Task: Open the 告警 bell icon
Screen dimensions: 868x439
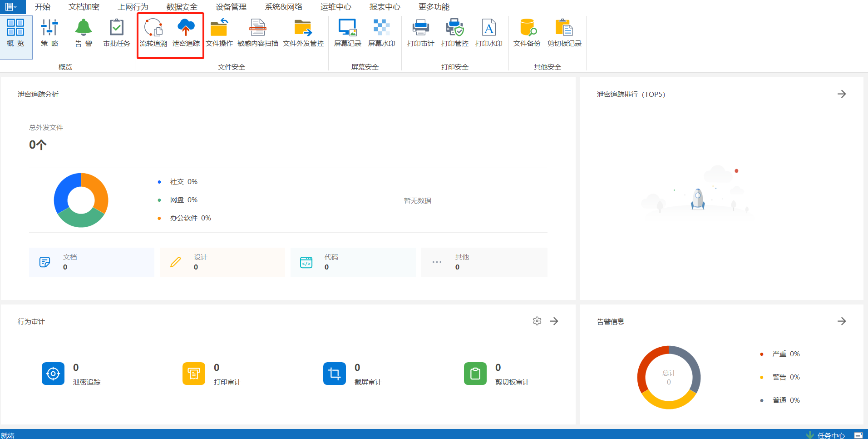Action: [x=83, y=28]
